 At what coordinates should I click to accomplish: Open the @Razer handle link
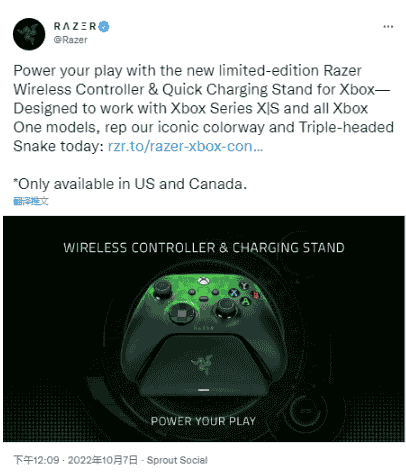71,40
